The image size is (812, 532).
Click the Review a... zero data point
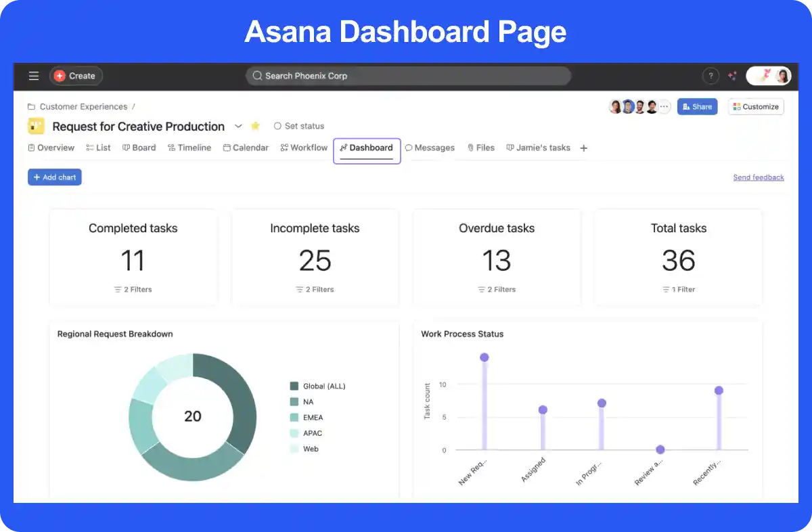(660, 449)
